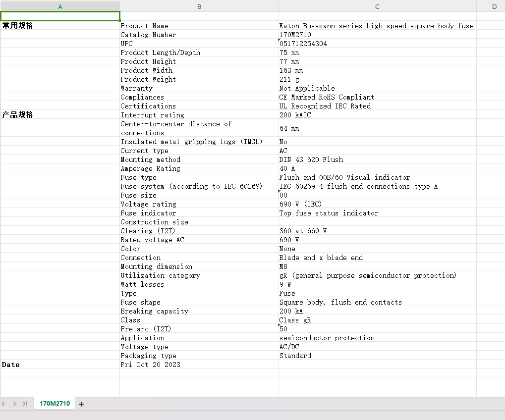Click the Compliances label cell

coord(199,97)
